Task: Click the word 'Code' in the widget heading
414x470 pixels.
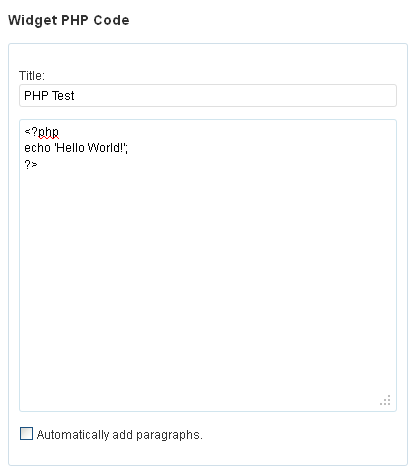Action: tap(111, 20)
